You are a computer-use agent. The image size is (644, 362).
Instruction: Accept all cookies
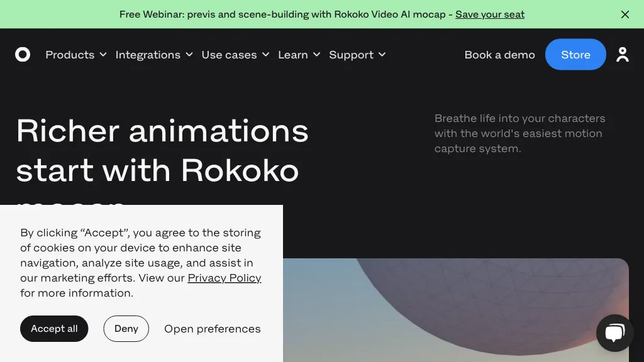point(54,329)
